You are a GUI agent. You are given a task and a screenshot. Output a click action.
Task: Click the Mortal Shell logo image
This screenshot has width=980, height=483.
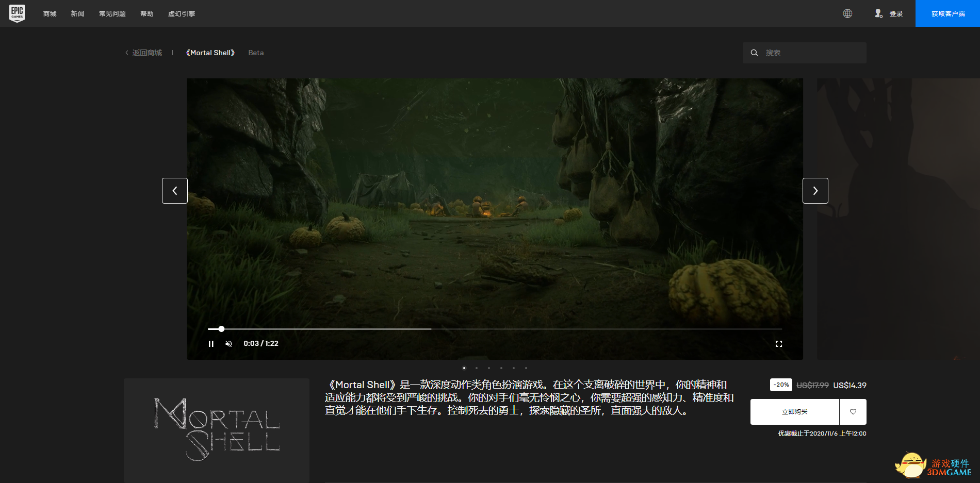(217, 430)
